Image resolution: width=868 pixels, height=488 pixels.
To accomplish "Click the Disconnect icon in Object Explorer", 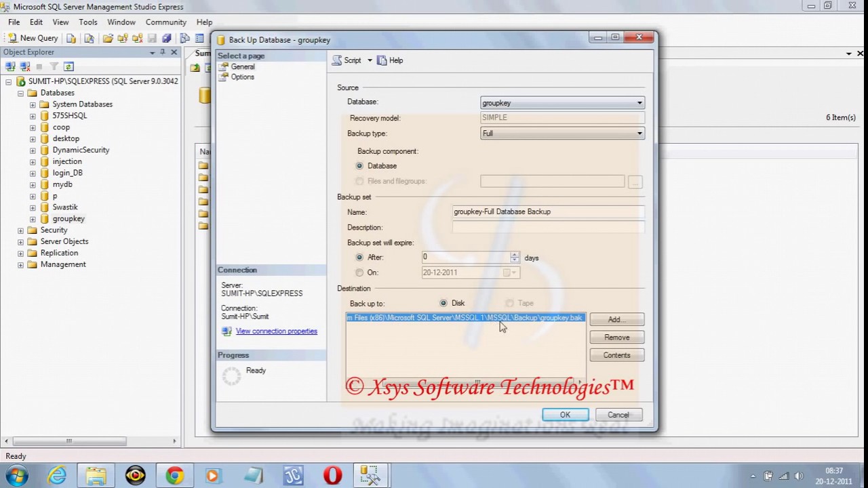I will [25, 66].
